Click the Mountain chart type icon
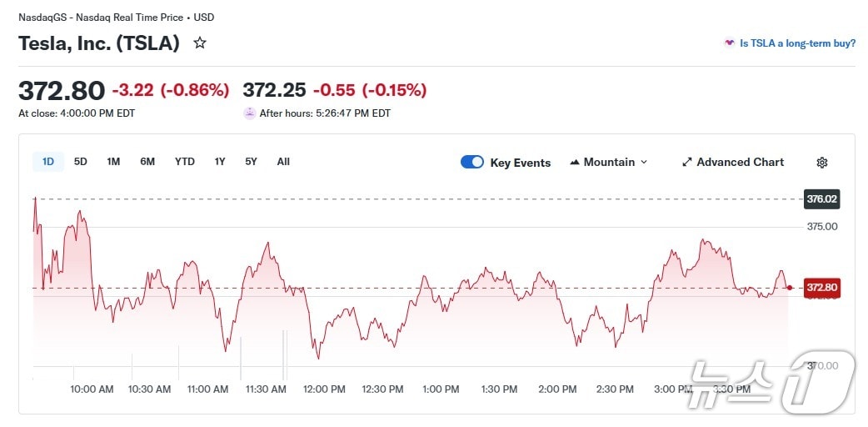The width and height of the screenshot is (868, 427). point(575,163)
